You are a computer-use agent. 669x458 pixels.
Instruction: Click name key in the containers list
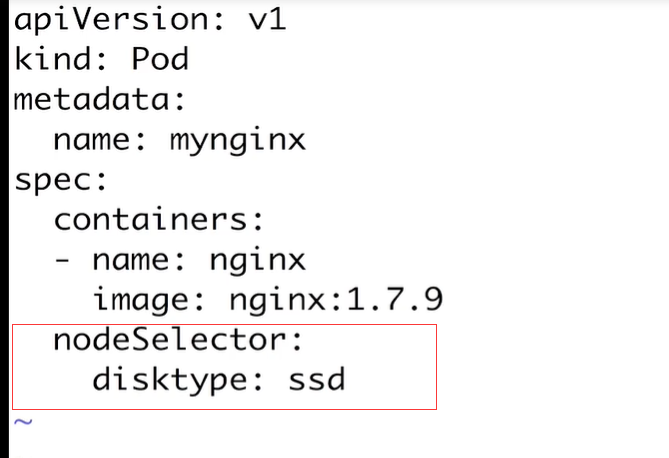(x=131, y=261)
